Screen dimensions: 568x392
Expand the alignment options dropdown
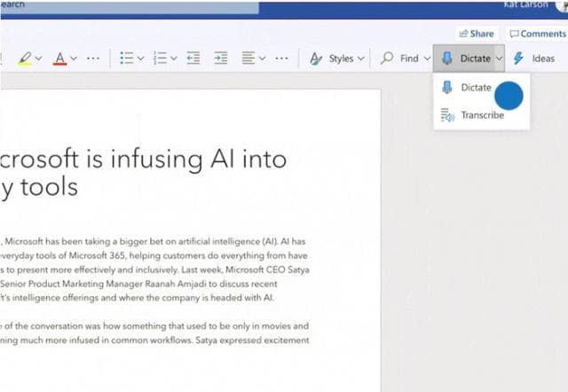263,59
